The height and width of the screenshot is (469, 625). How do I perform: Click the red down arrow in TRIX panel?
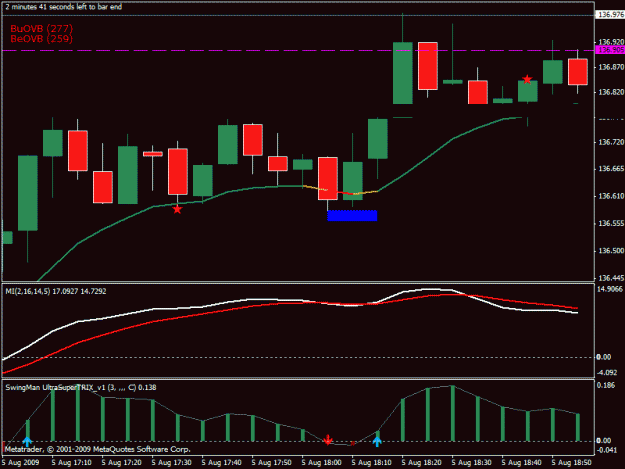click(x=328, y=440)
